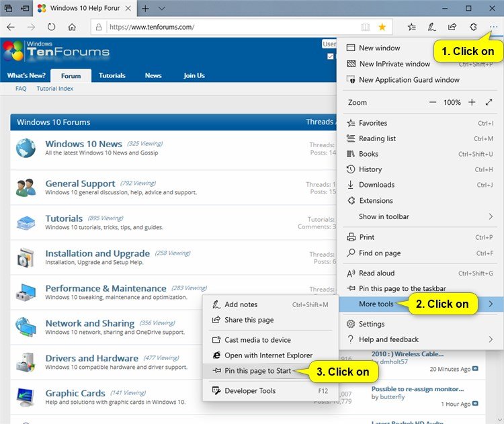Screen dimensions: 504x424
Task: Click the yellow favorites star
Action: [x=382, y=27]
